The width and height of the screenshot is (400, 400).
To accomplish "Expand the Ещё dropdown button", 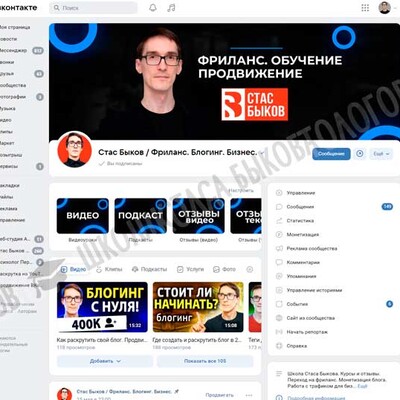I will pos(381,154).
